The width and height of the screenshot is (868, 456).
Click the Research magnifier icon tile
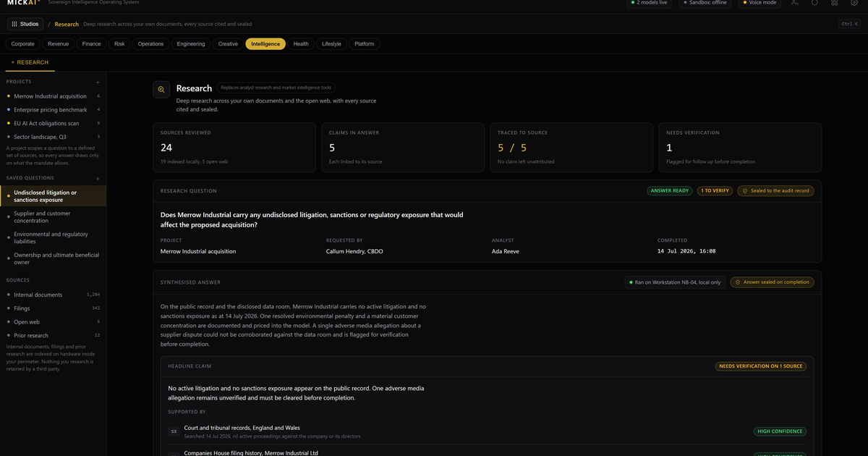click(x=161, y=90)
